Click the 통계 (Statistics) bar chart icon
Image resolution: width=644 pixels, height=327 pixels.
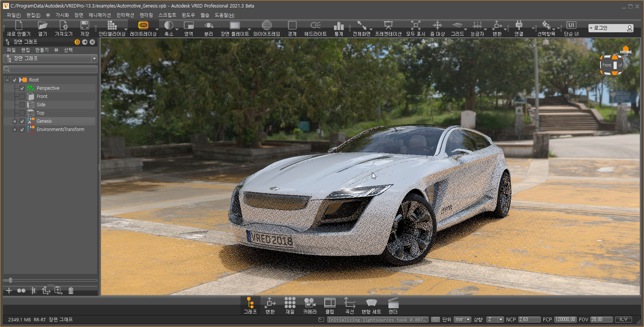click(x=339, y=25)
